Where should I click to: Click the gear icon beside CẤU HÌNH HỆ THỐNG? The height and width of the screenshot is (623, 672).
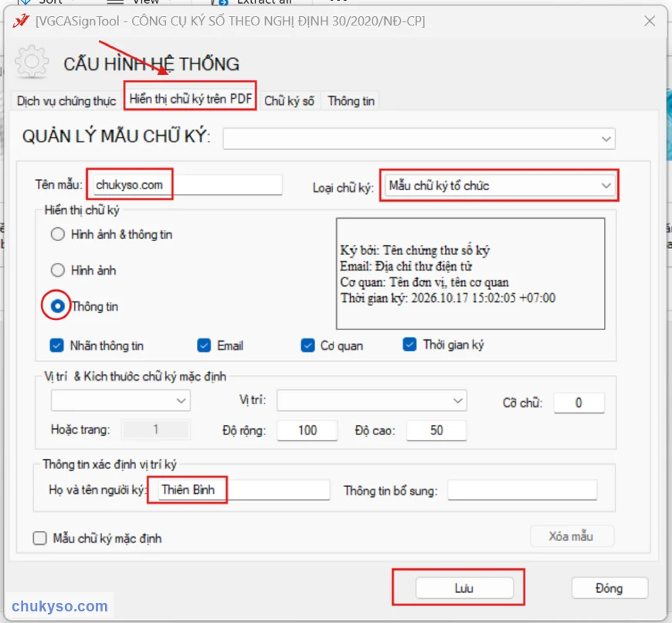32,62
